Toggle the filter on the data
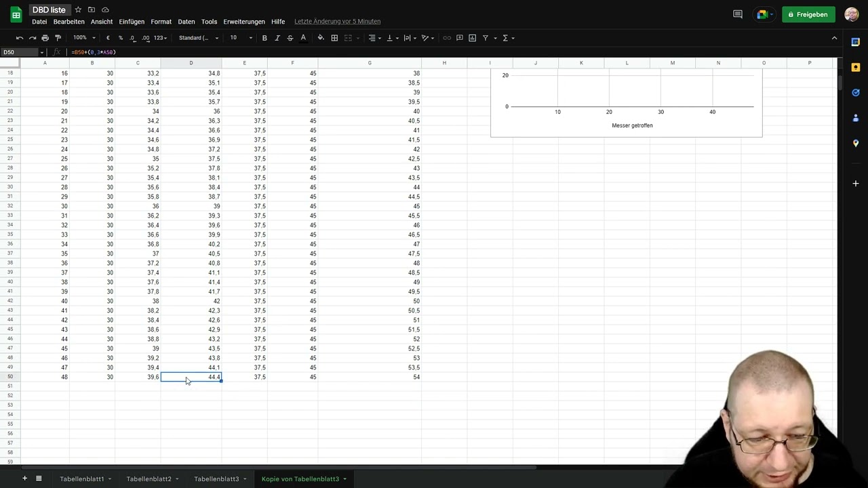 pyautogui.click(x=486, y=38)
